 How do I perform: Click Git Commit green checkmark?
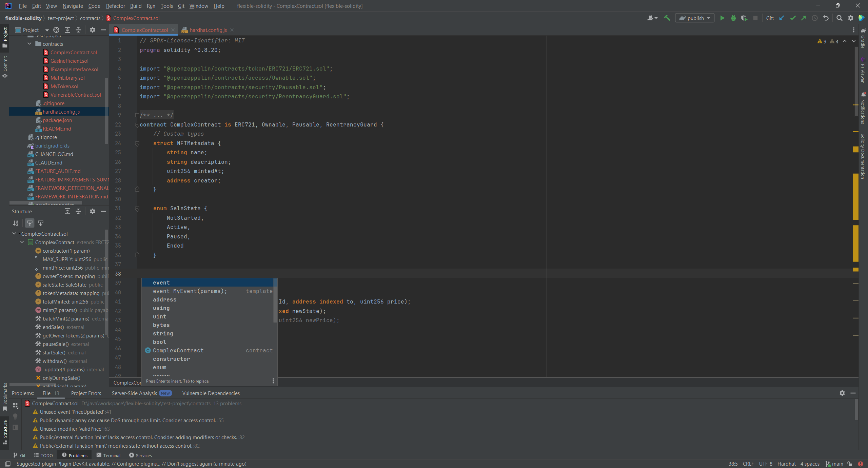[793, 18]
